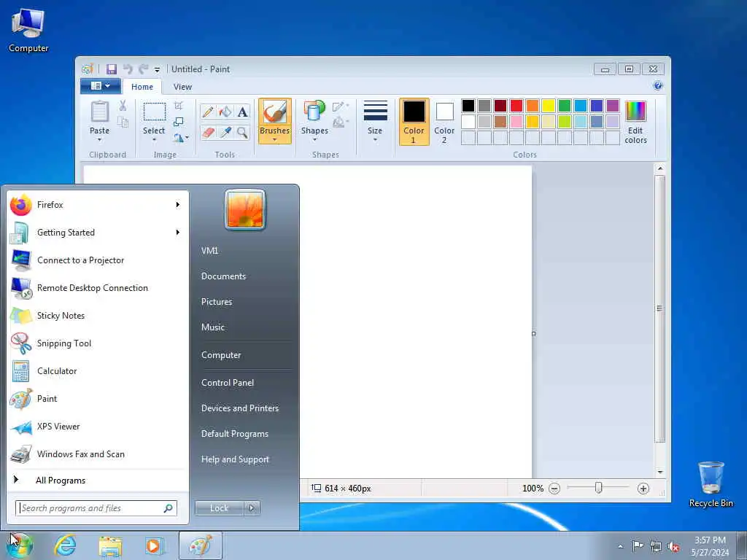Open Windows Explorer folder on taskbar
The height and width of the screenshot is (560, 747).
pos(110,545)
